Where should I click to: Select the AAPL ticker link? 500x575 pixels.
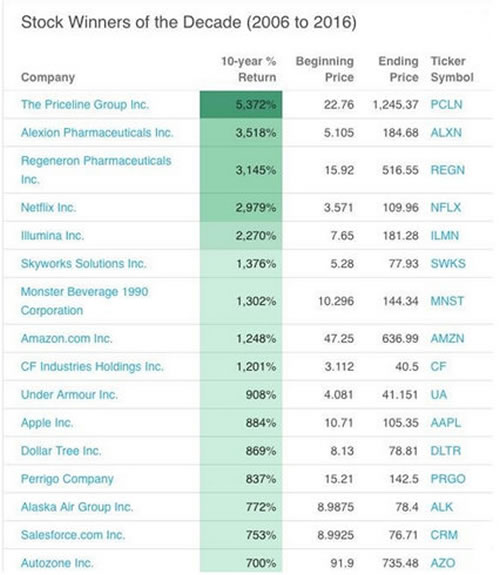[x=445, y=423]
